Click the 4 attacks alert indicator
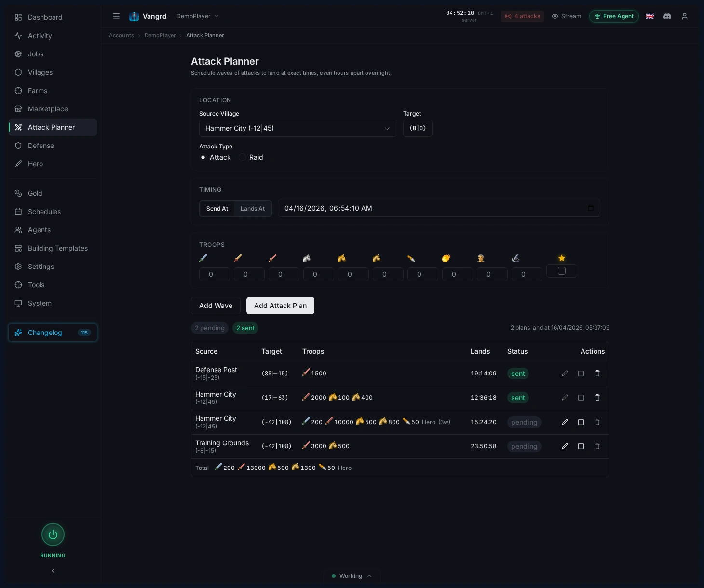The width and height of the screenshot is (704, 588). coord(522,16)
